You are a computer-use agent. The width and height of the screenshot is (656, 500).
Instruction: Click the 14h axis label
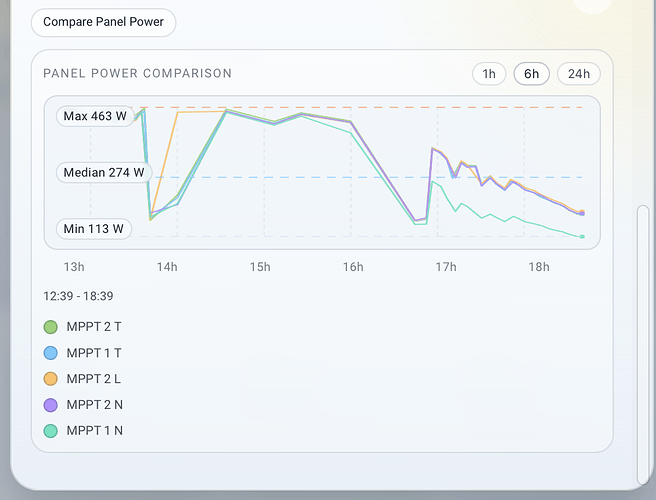(x=167, y=267)
